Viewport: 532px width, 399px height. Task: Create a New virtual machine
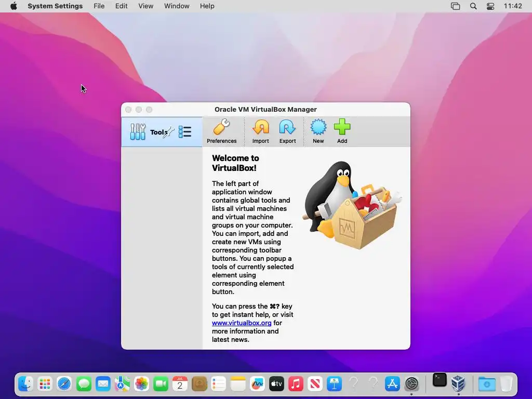pyautogui.click(x=318, y=131)
